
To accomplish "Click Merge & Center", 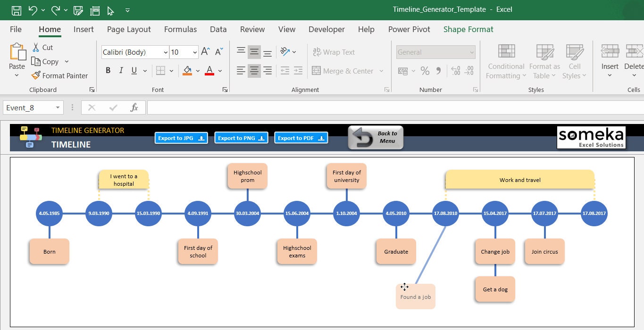I will pos(343,71).
